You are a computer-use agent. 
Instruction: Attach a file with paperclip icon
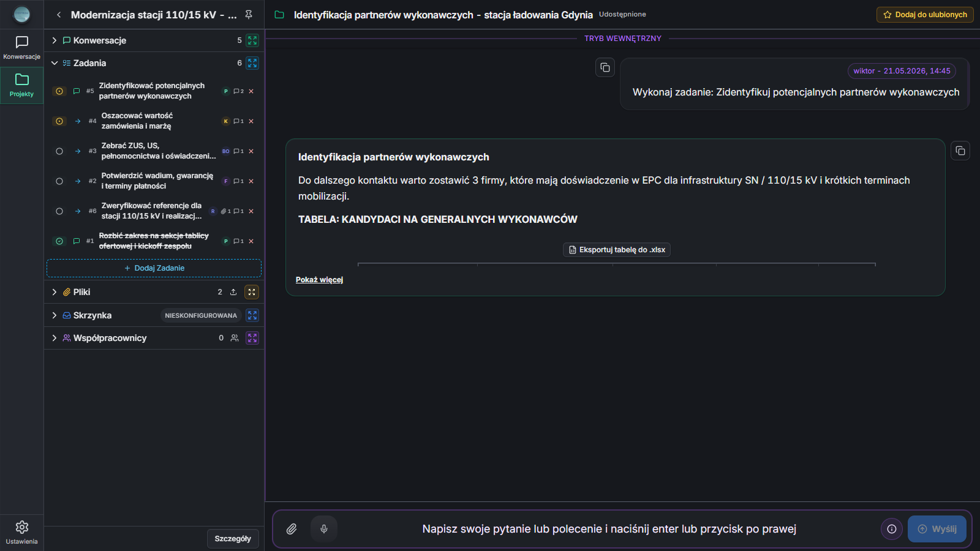pos(292,529)
